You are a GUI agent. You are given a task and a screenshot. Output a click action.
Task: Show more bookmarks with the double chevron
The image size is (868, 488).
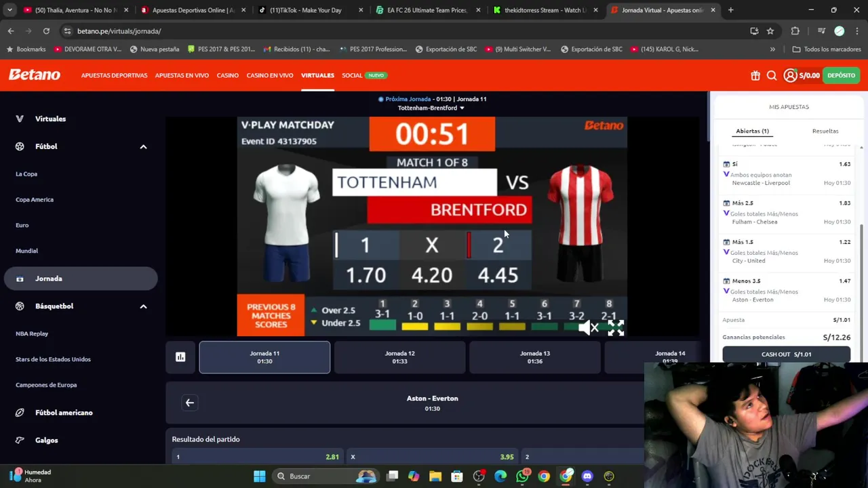pyautogui.click(x=772, y=49)
